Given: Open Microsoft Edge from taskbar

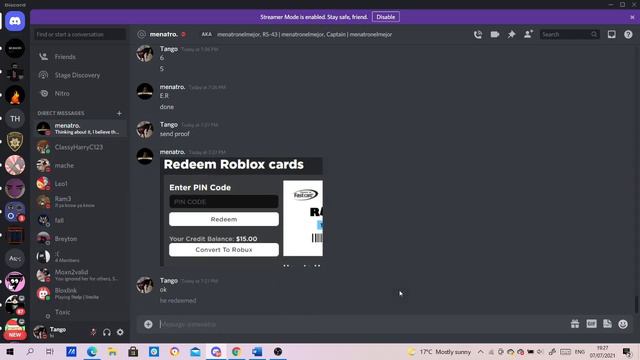Looking at the screenshot, I should pyautogui.click(x=92, y=352).
